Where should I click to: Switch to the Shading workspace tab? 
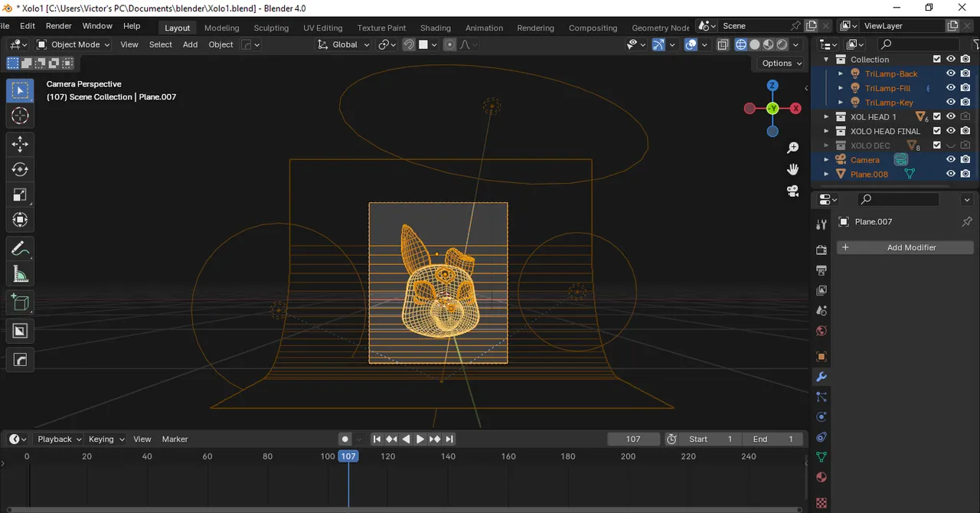436,28
